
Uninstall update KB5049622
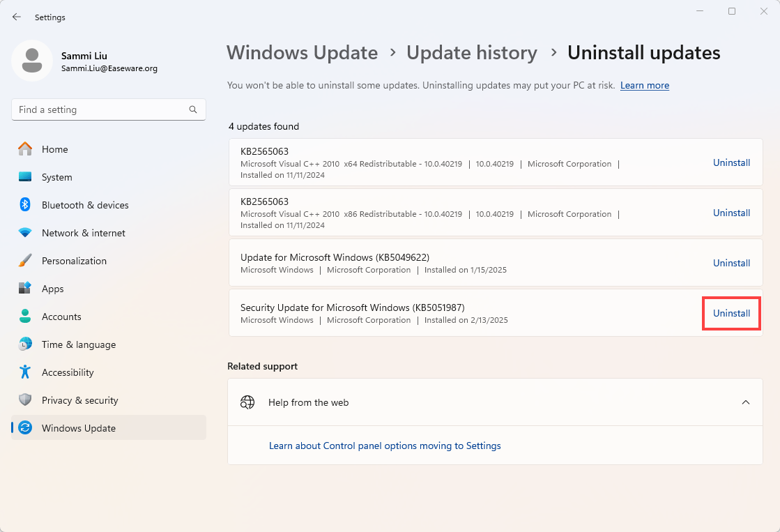point(731,263)
